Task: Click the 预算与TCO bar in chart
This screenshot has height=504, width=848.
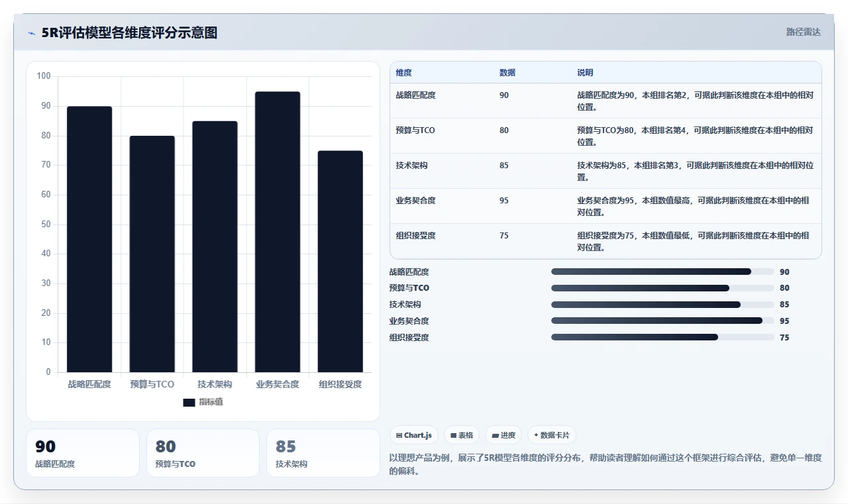Action: pyautogui.click(x=152, y=254)
